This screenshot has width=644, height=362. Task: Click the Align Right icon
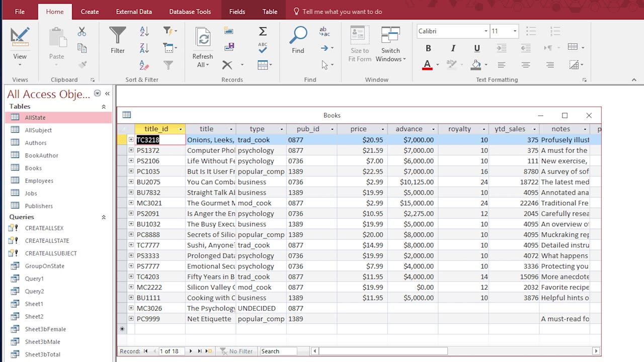pos(550,65)
